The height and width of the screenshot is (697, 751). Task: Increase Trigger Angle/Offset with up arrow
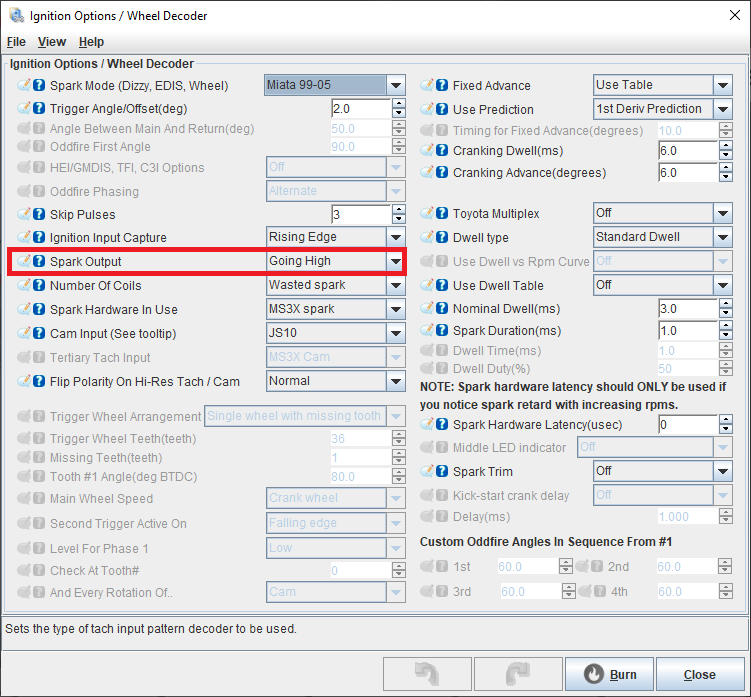pyautogui.click(x=398, y=103)
